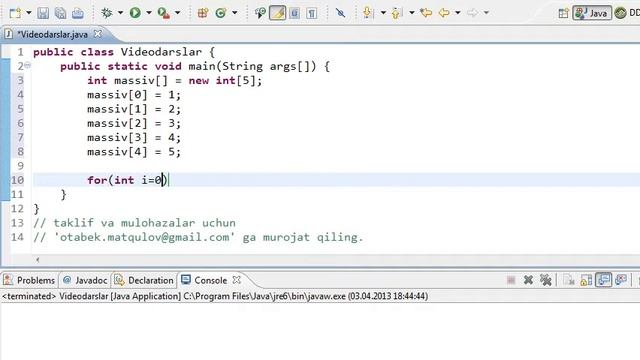640x360 pixels.
Task: Click the comment containing otabek.matqulov@gmail.com
Action: click(x=198, y=237)
